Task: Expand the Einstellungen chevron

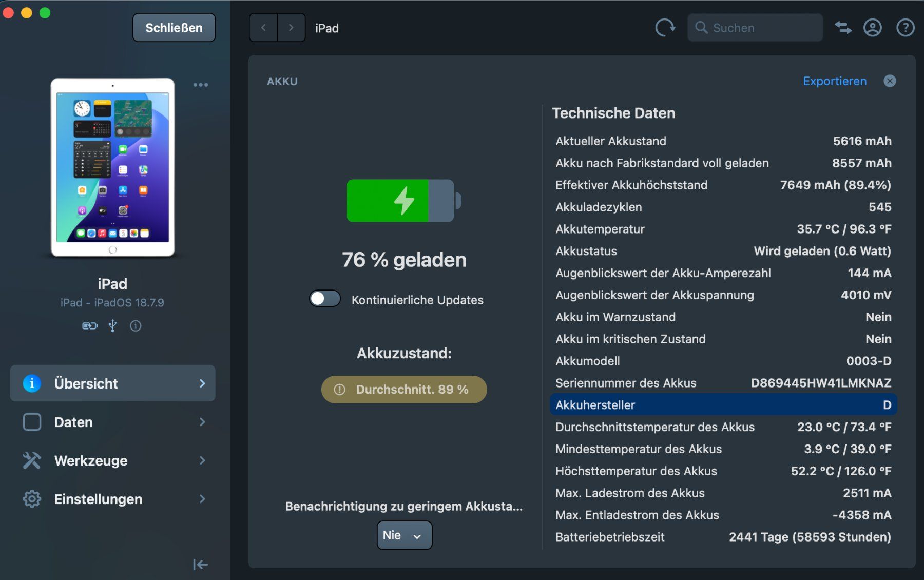Action: pos(202,499)
